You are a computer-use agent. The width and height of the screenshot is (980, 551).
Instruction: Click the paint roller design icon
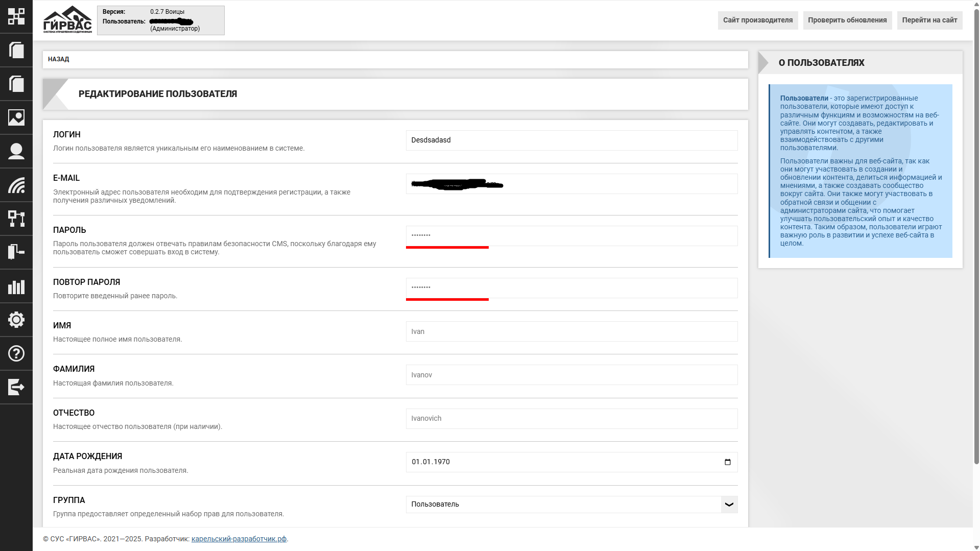[16, 252]
